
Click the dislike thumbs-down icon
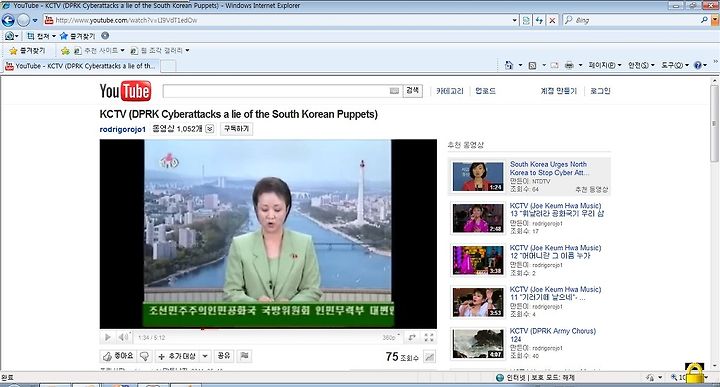(145, 356)
